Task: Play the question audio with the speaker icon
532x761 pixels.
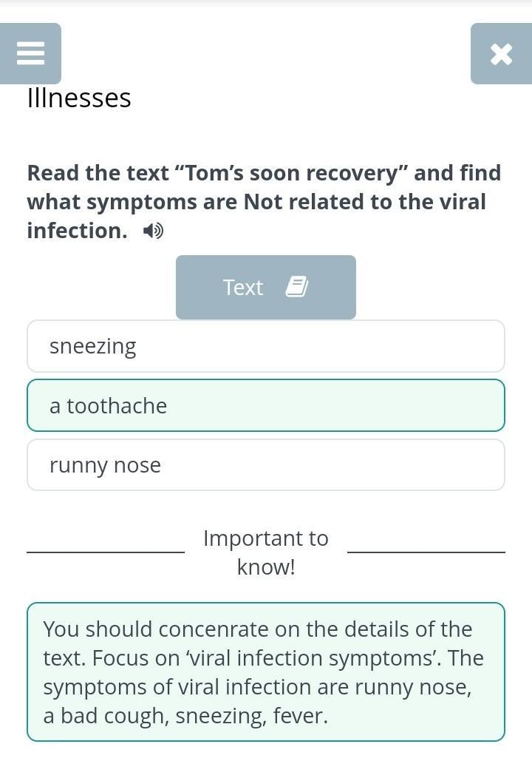Action: point(153,231)
